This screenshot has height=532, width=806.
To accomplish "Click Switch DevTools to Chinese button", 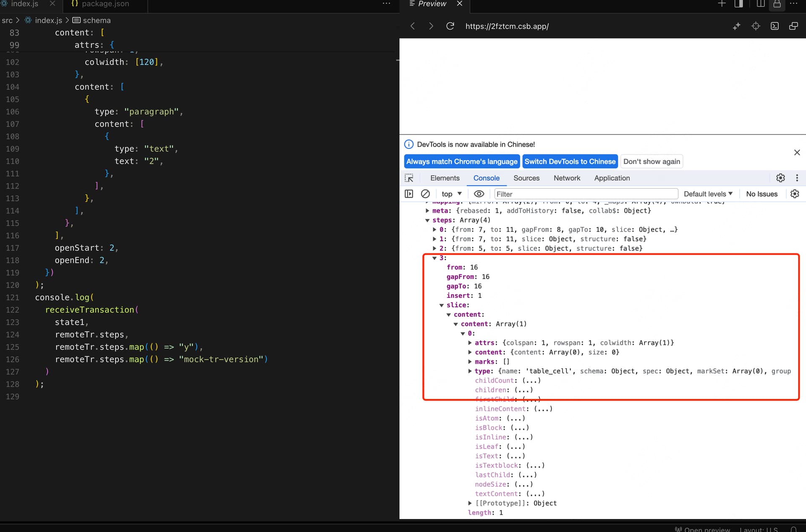I will 570,162.
